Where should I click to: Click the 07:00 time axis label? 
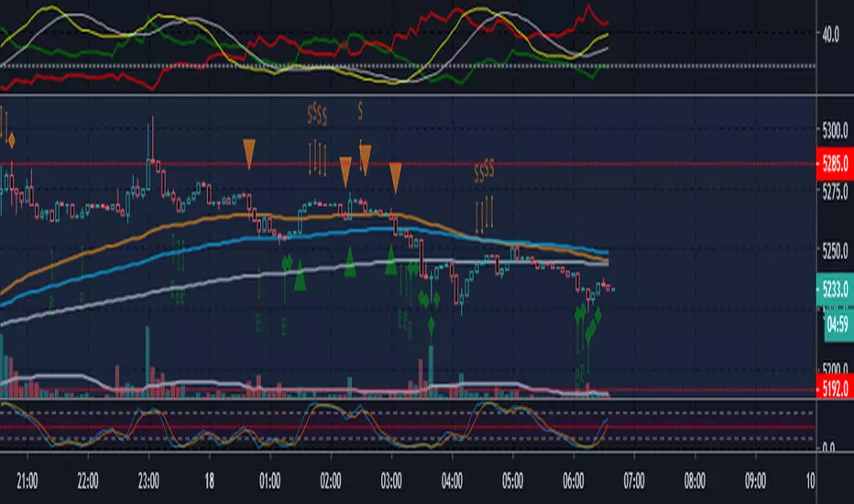tap(634, 481)
